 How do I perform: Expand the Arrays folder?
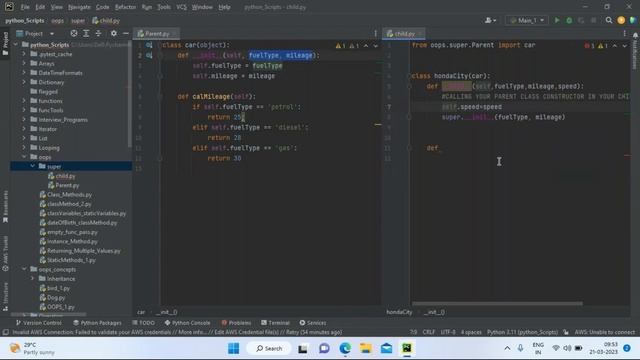pyautogui.click(x=24, y=63)
